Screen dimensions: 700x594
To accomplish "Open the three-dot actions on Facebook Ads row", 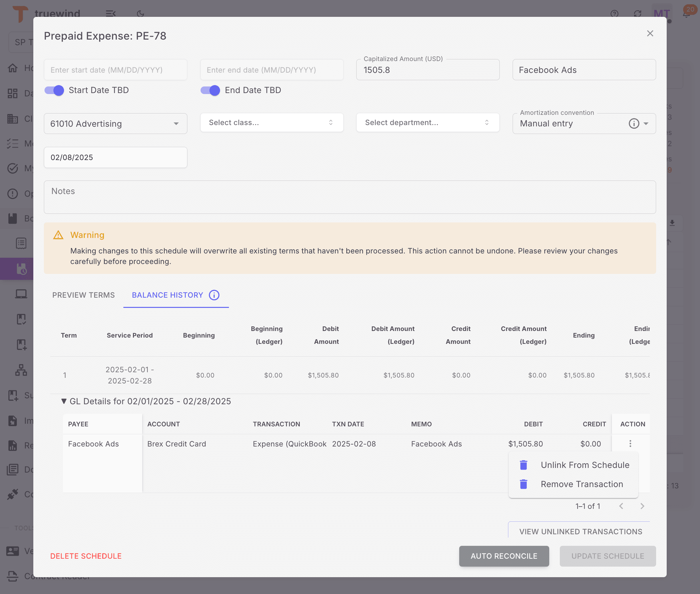I will point(630,444).
